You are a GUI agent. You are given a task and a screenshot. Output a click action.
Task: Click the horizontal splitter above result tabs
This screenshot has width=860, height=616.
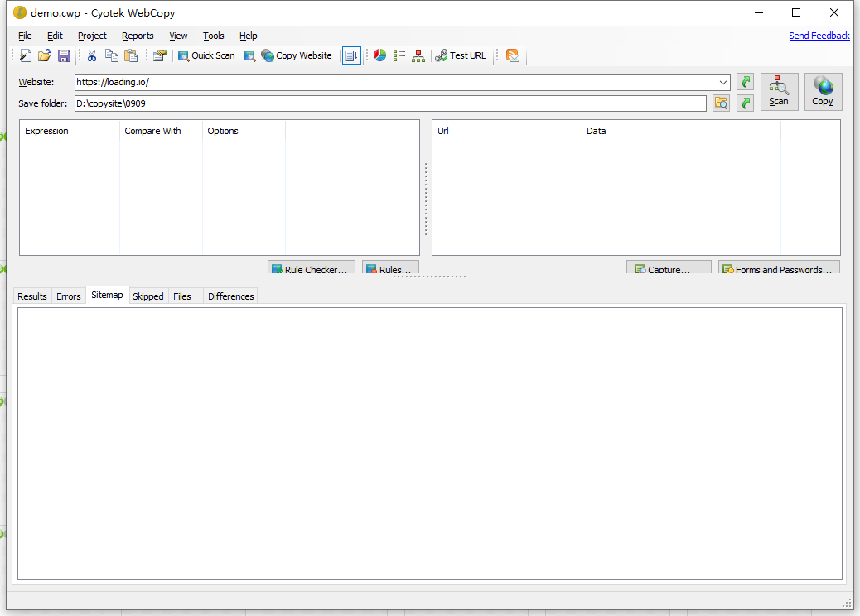[429, 277]
